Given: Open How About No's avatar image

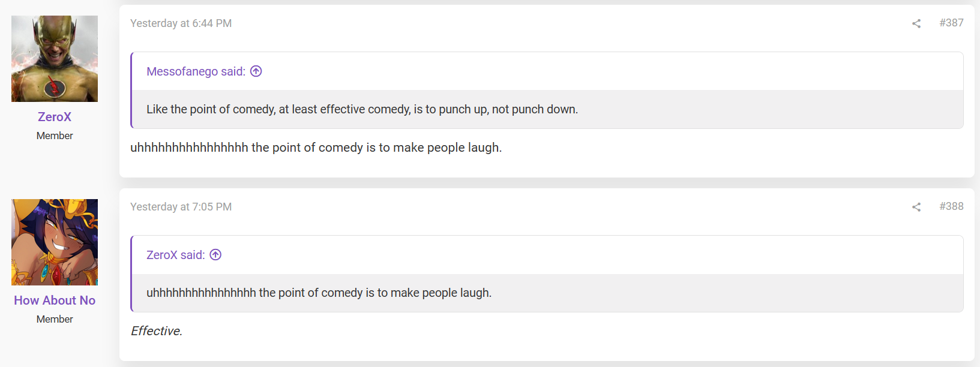Looking at the screenshot, I should [55, 242].
